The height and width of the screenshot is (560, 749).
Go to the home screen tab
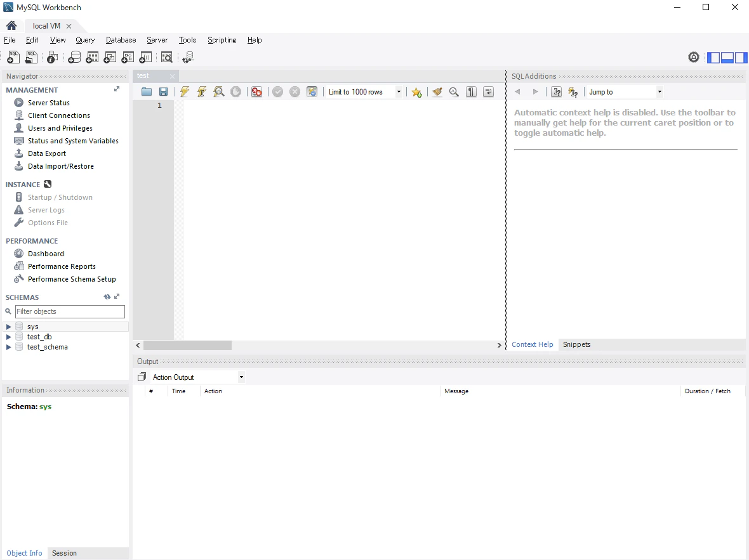[x=11, y=26]
